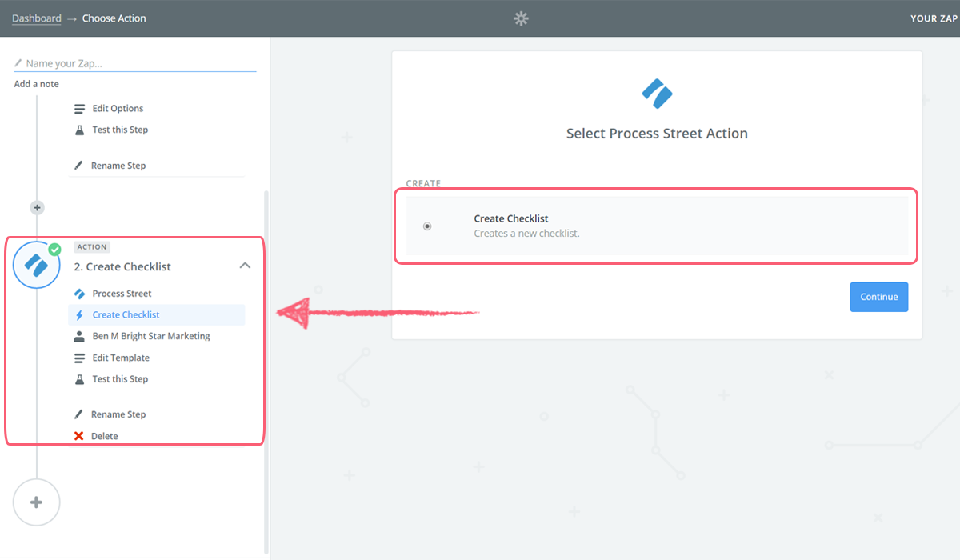
Task: Open Edit Options in the first step
Action: click(x=118, y=109)
